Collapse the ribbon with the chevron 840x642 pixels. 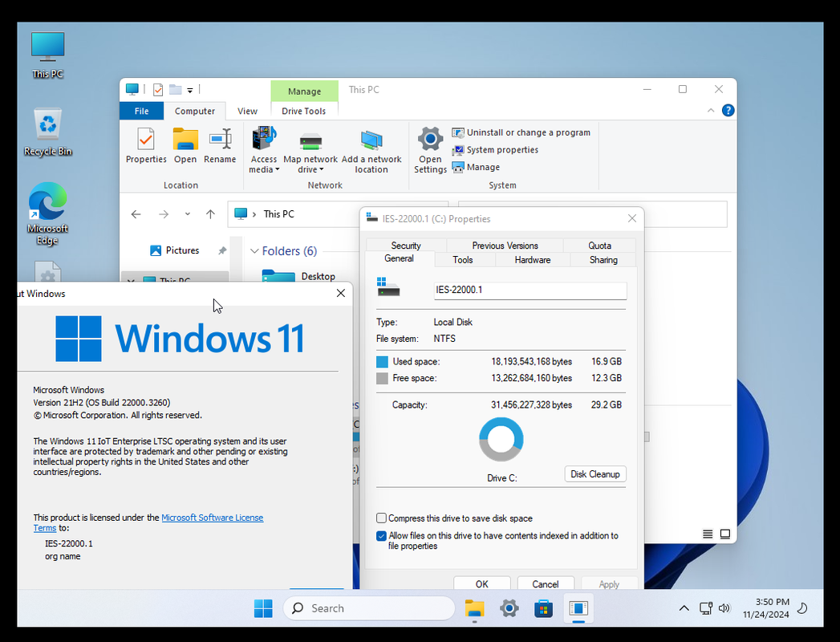711,111
